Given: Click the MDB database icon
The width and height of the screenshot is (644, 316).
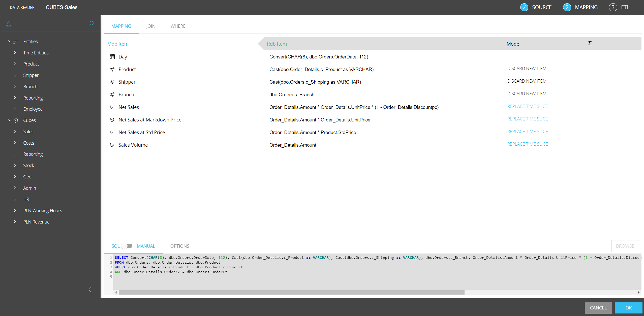Looking at the screenshot, I should point(8,24).
